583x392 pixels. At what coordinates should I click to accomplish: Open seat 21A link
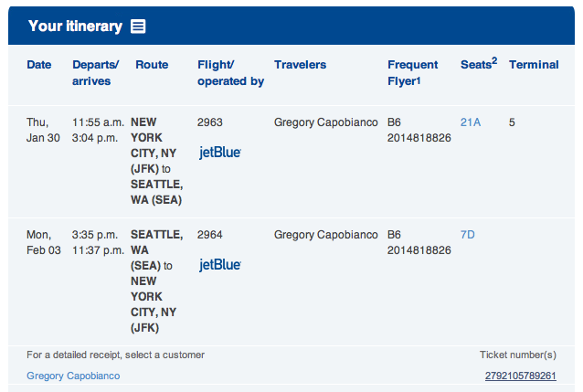coord(471,122)
